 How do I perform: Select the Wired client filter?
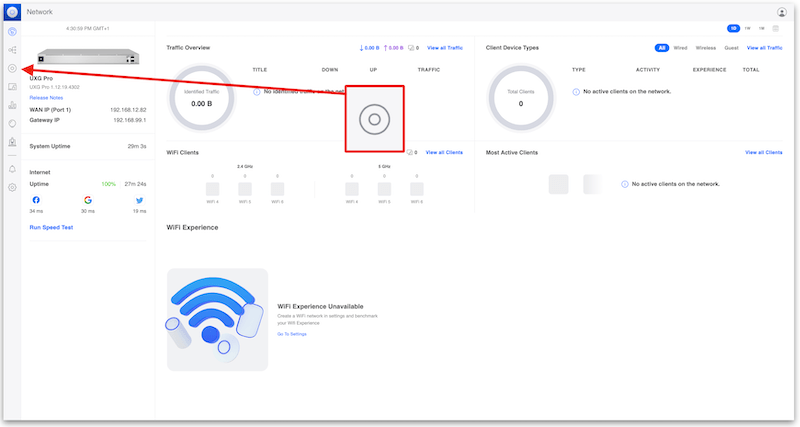(680, 48)
